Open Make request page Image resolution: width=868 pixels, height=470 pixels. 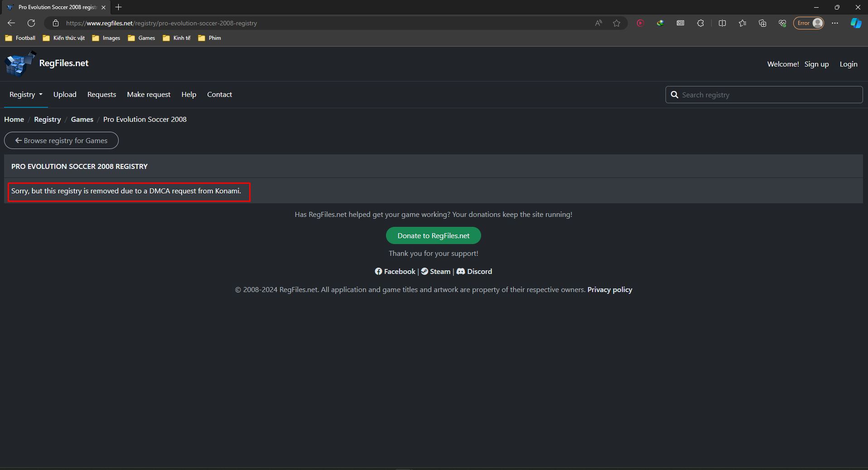[149, 95]
